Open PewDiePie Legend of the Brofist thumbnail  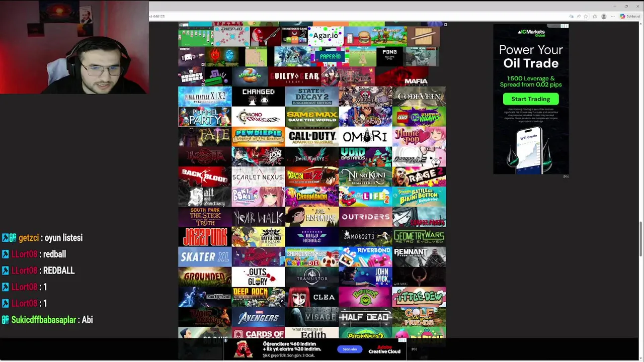pos(258,136)
